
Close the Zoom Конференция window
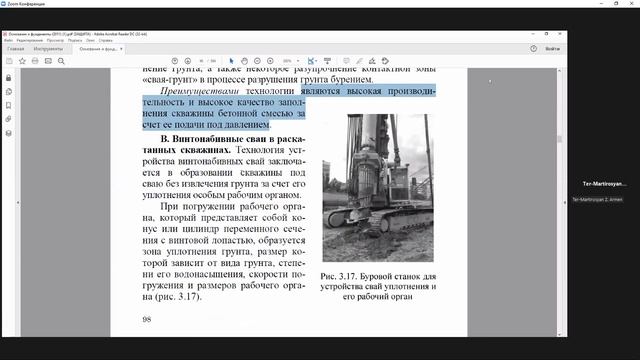632,4
